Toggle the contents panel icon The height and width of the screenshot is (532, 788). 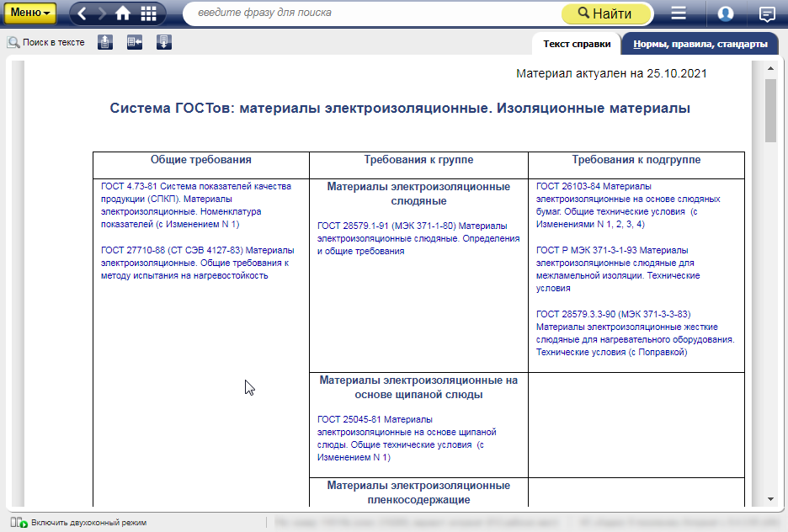(x=135, y=42)
